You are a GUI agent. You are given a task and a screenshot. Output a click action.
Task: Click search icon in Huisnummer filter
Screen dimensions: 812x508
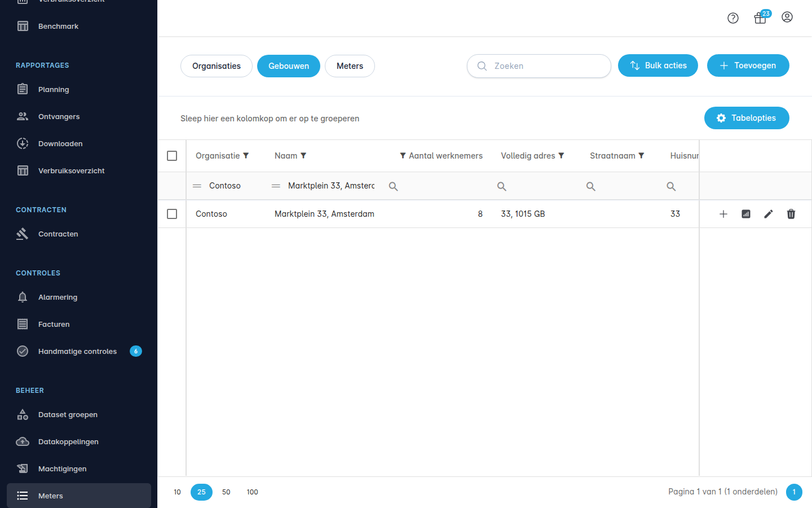tap(671, 186)
